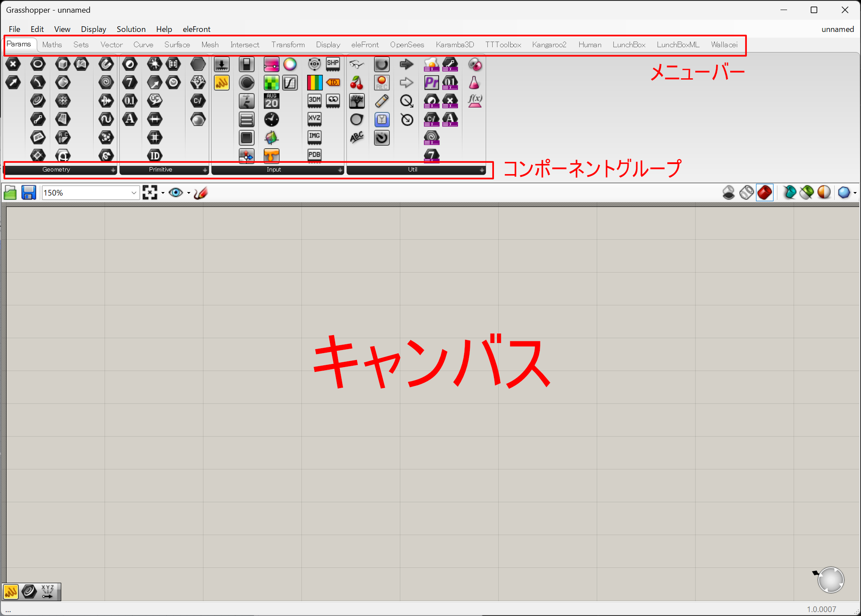Click the Sketch tool in canvas toolbar
Viewport: 861px width, 616px height.
pos(200,193)
